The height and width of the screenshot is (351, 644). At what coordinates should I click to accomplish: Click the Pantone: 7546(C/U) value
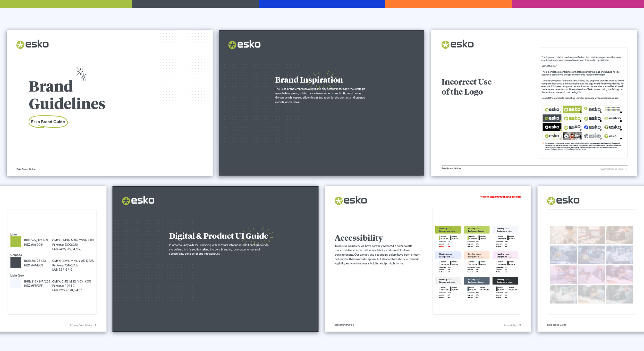[65, 265]
